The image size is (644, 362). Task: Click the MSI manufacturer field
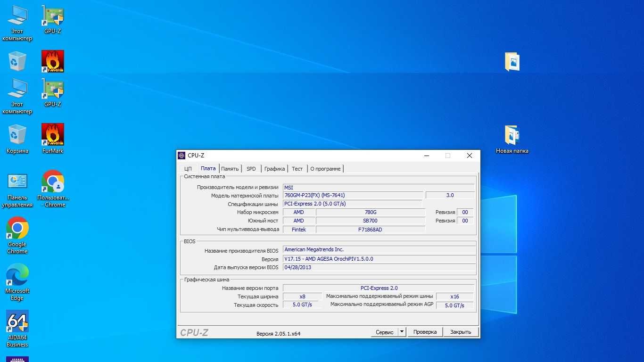tap(379, 188)
